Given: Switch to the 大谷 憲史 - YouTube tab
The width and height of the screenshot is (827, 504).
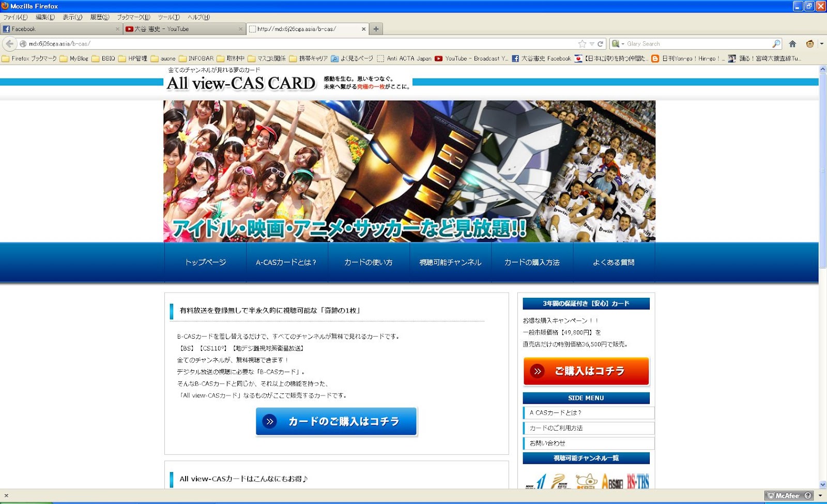Looking at the screenshot, I should [183, 29].
